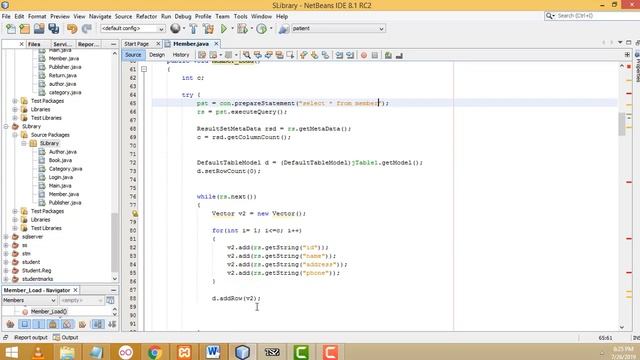Click the Search field in top right
640x360 pixels.
592,16
